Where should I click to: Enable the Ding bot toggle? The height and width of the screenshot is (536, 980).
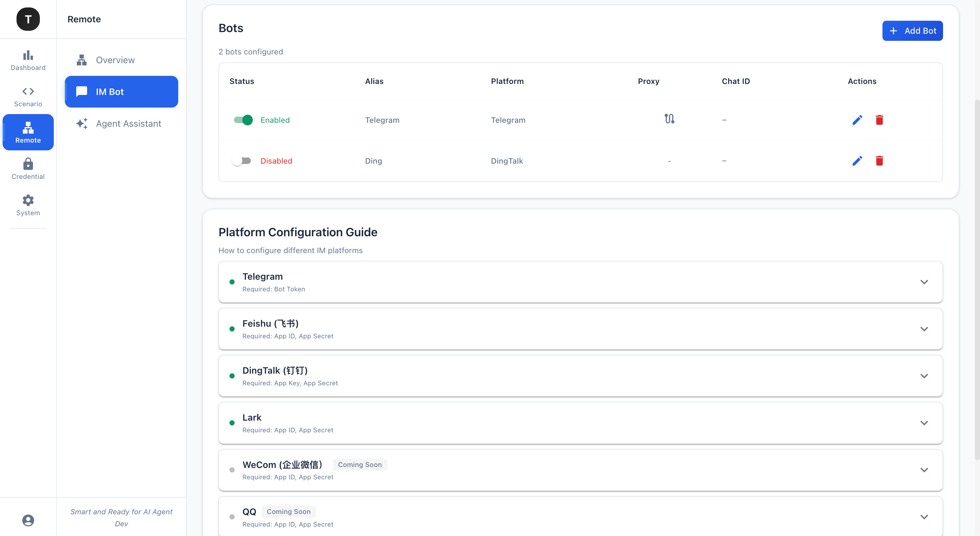242,161
